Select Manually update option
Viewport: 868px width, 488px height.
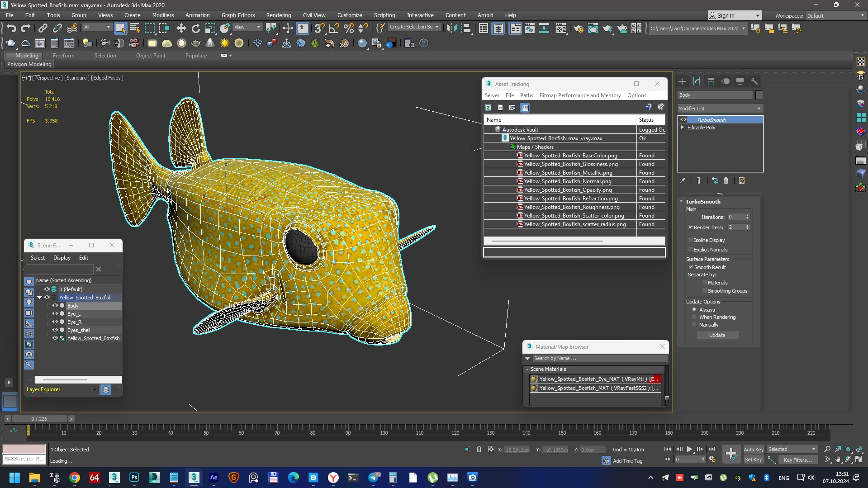pyautogui.click(x=694, y=325)
